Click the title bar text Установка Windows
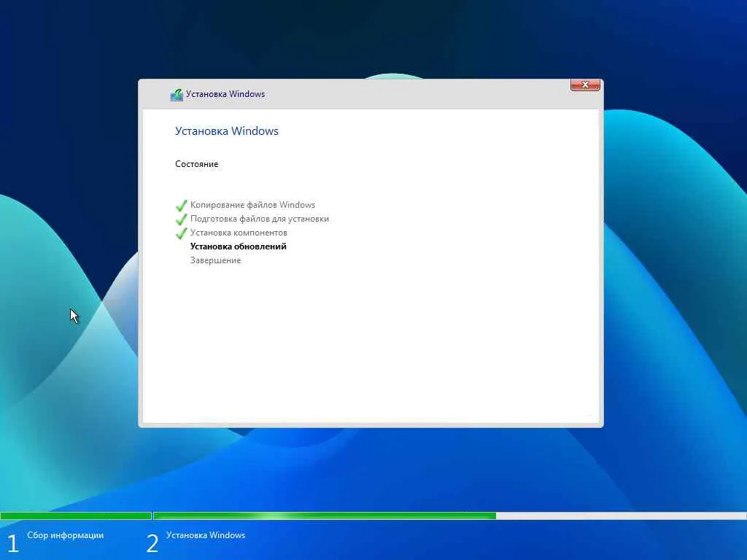Viewport: 747px width, 560px height. (x=225, y=94)
